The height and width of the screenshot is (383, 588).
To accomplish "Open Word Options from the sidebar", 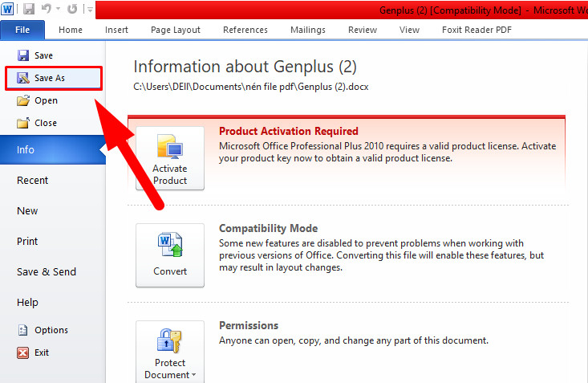I will click(x=51, y=330).
